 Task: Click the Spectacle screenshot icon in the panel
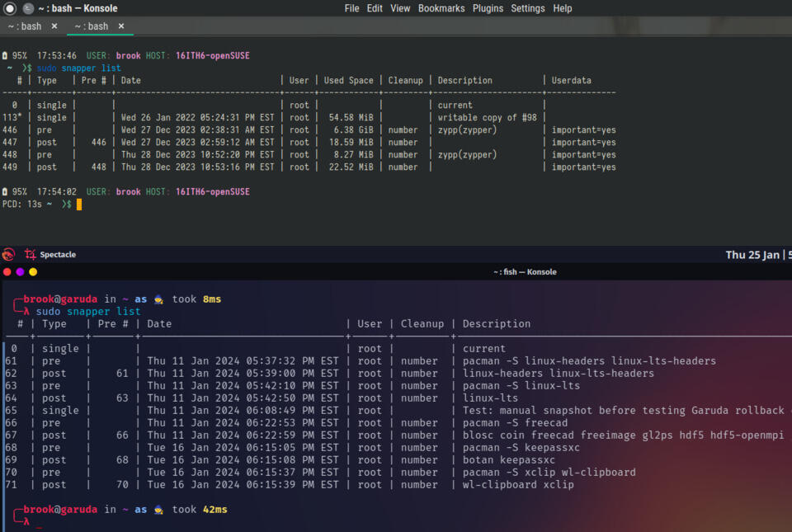(31, 254)
